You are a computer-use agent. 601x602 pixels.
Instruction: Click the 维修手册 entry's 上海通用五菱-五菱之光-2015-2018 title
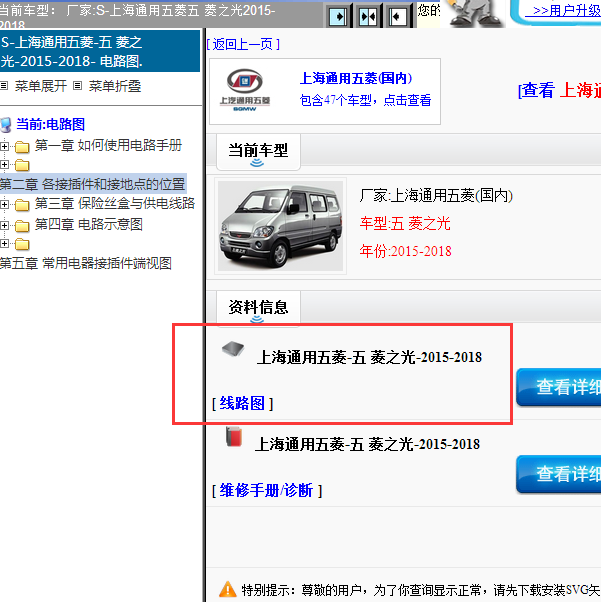coord(368,445)
